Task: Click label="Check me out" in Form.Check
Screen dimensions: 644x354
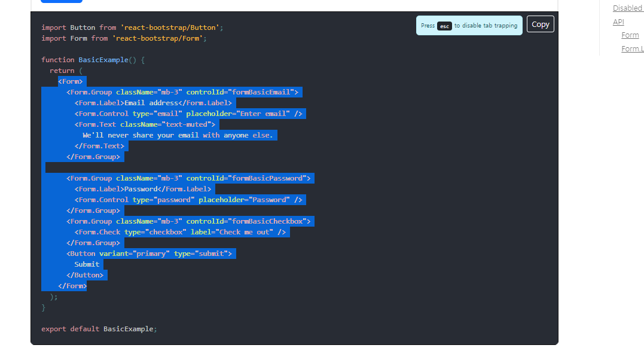Action: click(231, 232)
